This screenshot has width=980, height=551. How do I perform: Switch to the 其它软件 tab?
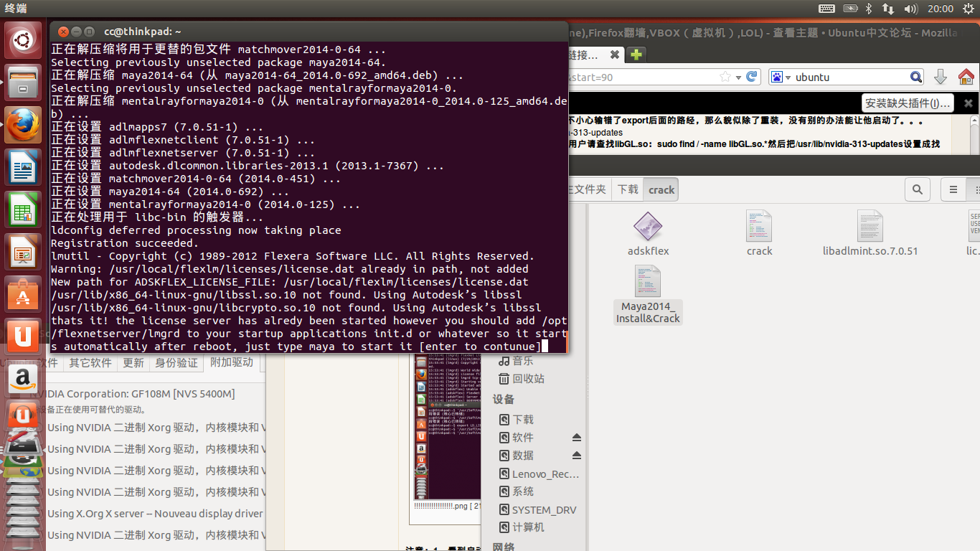tap(90, 363)
